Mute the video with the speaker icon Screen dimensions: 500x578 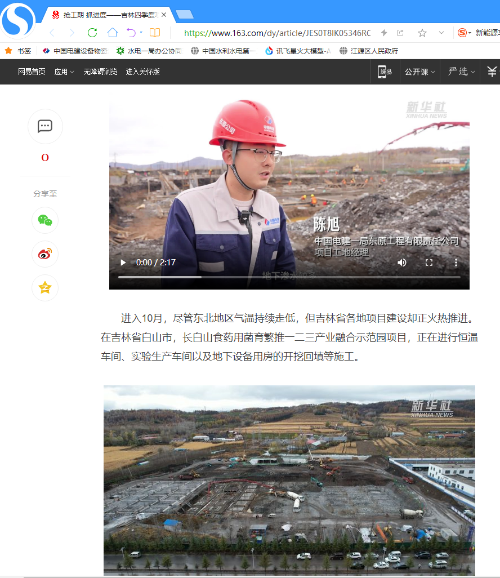tap(402, 262)
